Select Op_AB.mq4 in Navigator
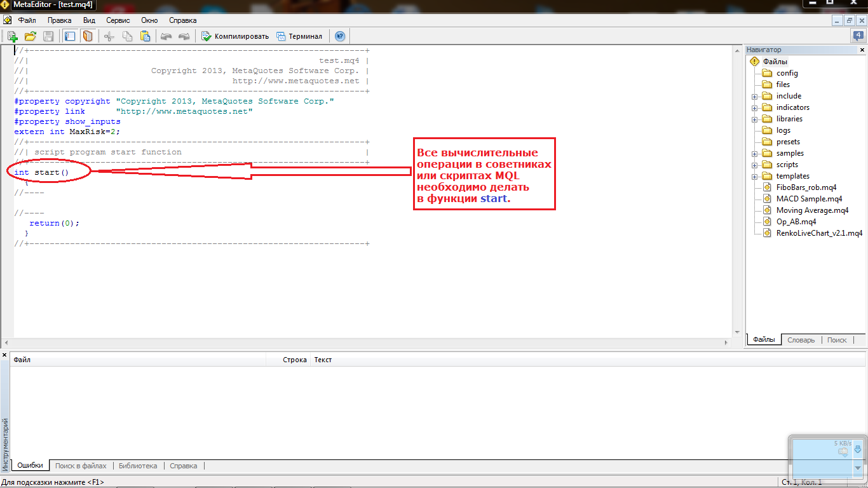868x488 pixels. click(x=796, y=222)
